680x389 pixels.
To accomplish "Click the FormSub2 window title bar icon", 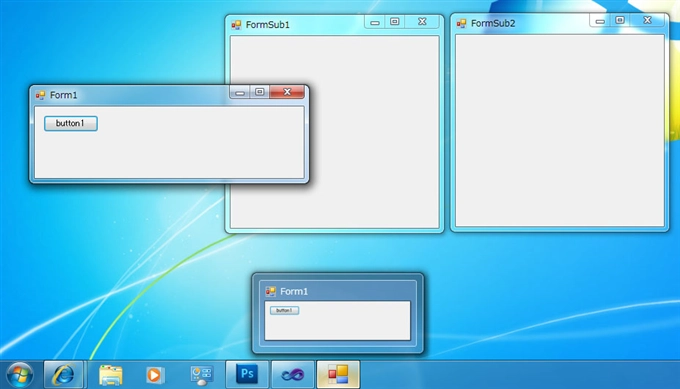I will [461, 23].
